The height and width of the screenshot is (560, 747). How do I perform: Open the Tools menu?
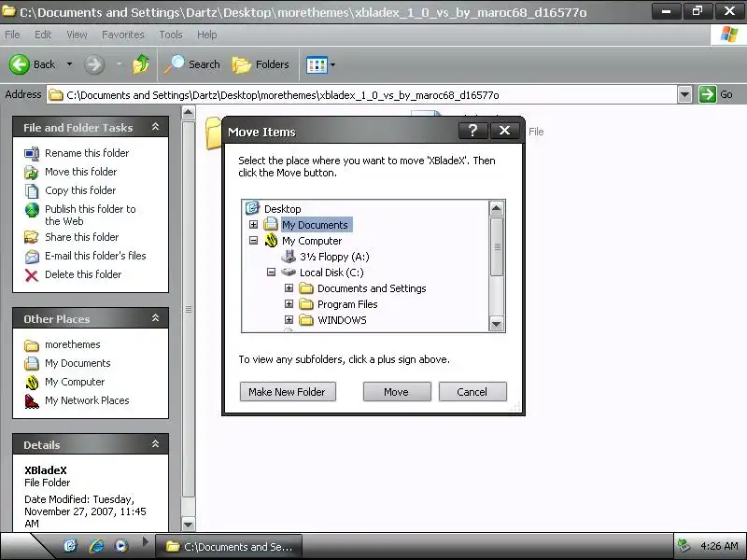tap(171, 35)
